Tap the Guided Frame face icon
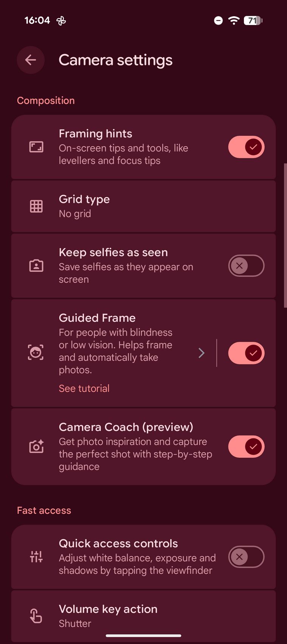Viewport: 287px width, 644px height. (36, 353)
